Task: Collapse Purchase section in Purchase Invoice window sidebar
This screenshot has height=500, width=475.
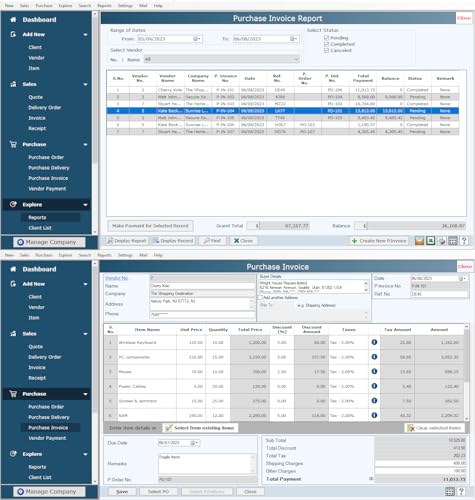Action: [x=85, y=394]
